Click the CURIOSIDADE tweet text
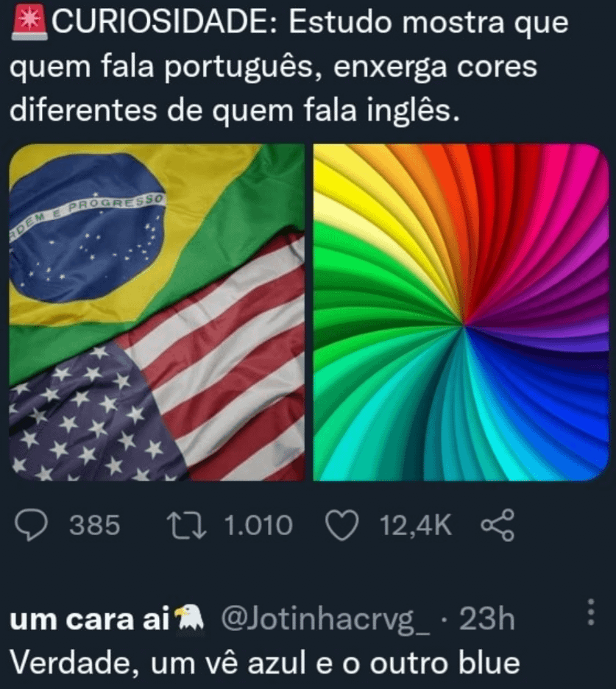Viewport: 616px width, 689px height. [x=289, y=66]
